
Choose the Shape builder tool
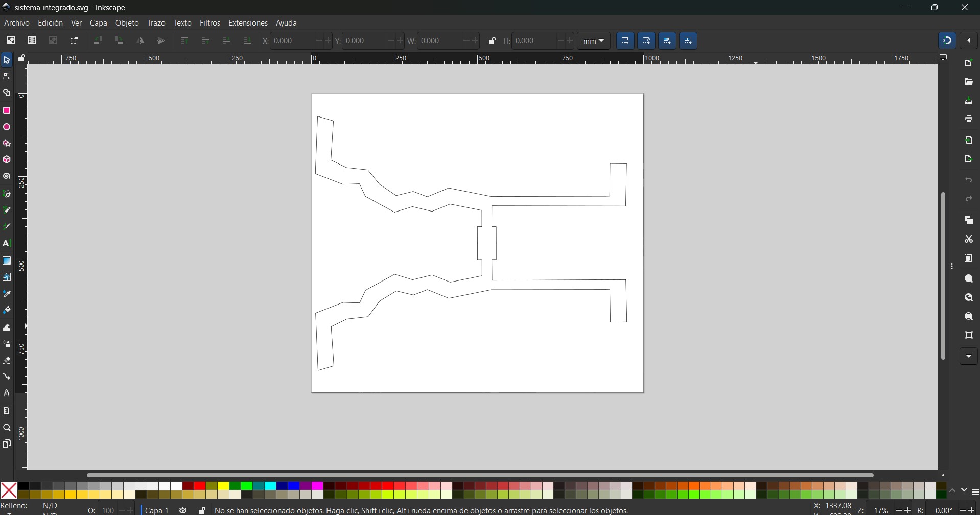tap(7, 93)
